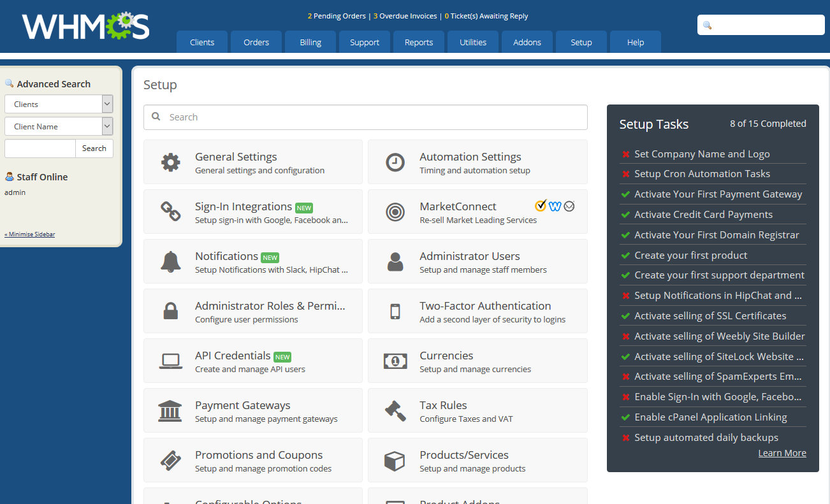Click the Setup page search field
This screenshot has width=830, height=504.
[x=365, y=117]
